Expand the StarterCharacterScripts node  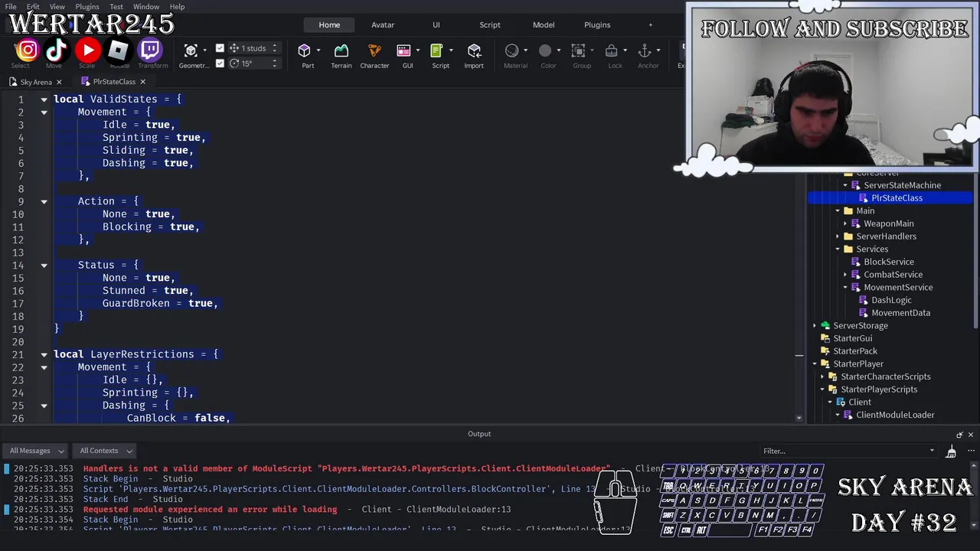[822, 377]
